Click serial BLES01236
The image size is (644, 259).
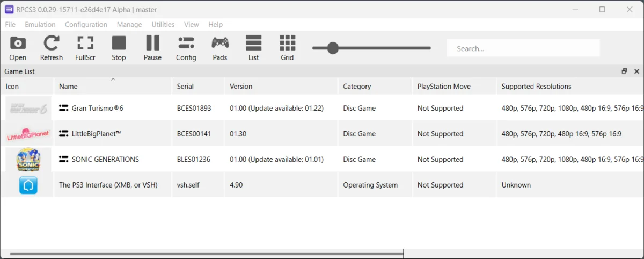(x=194, y=159)
